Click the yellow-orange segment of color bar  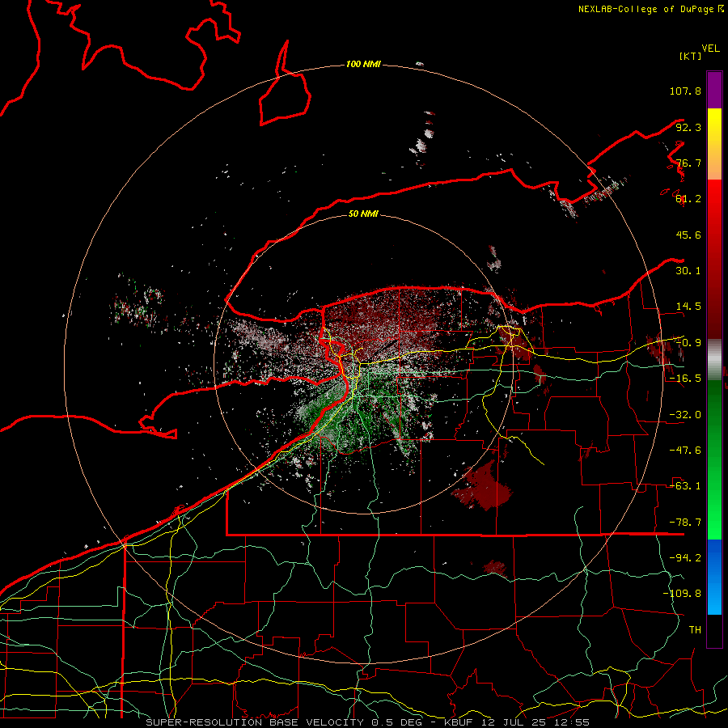coord(714,144)
